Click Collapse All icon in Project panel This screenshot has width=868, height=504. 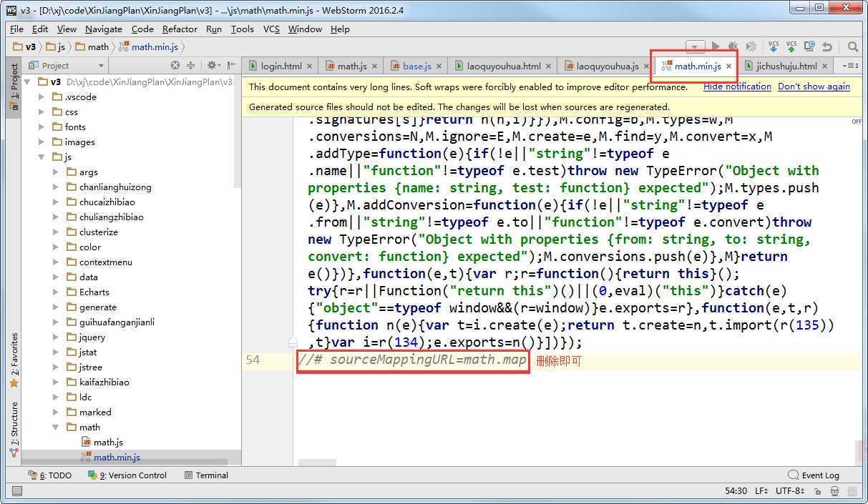191,65
